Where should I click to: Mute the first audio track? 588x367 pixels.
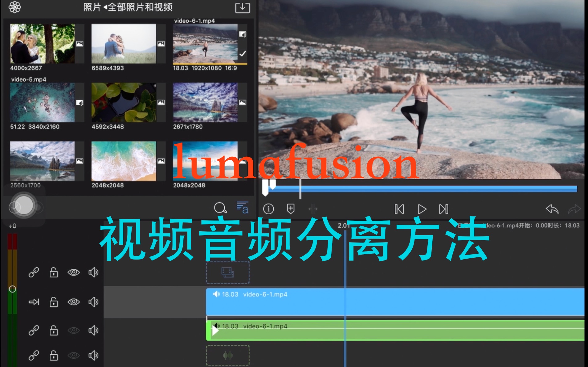(x=93, y=330)
